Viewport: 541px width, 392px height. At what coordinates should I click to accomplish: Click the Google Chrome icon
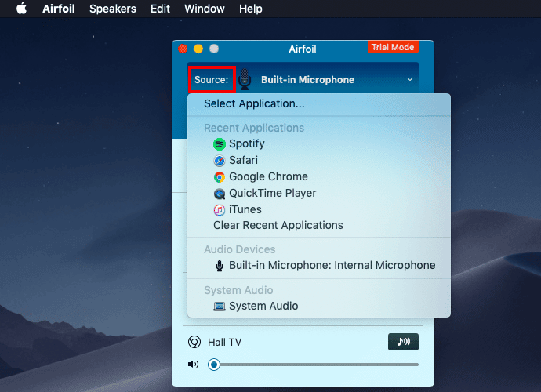click(x=220, y=177)
